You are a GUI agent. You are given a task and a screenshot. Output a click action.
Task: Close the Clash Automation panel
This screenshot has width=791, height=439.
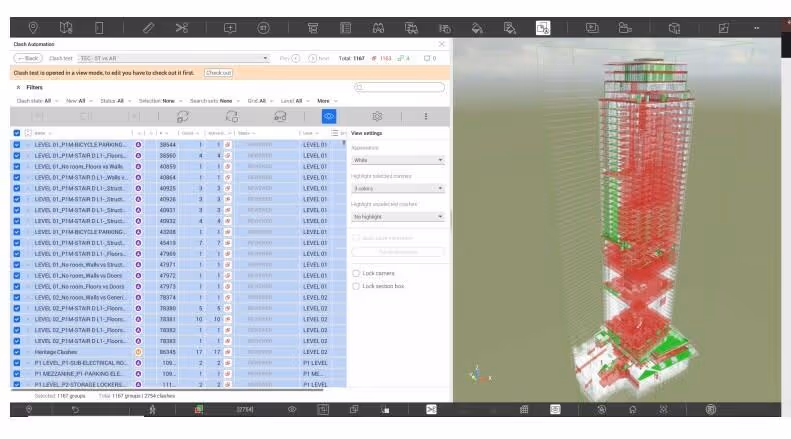(441, 44)
